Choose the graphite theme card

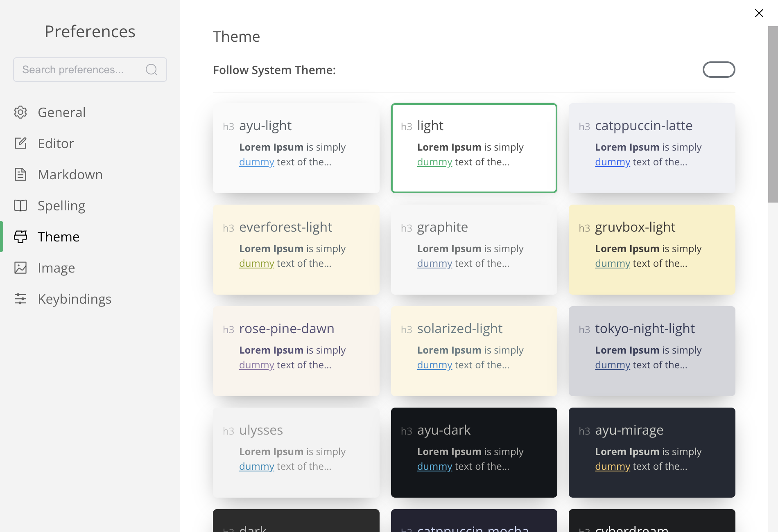(x=474, y=250)
